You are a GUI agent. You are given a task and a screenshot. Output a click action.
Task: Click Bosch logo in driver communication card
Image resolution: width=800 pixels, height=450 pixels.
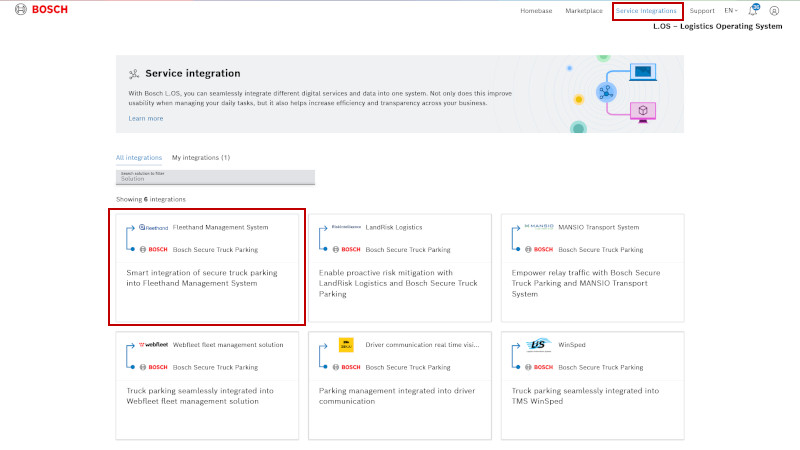(x=346, y=367)
